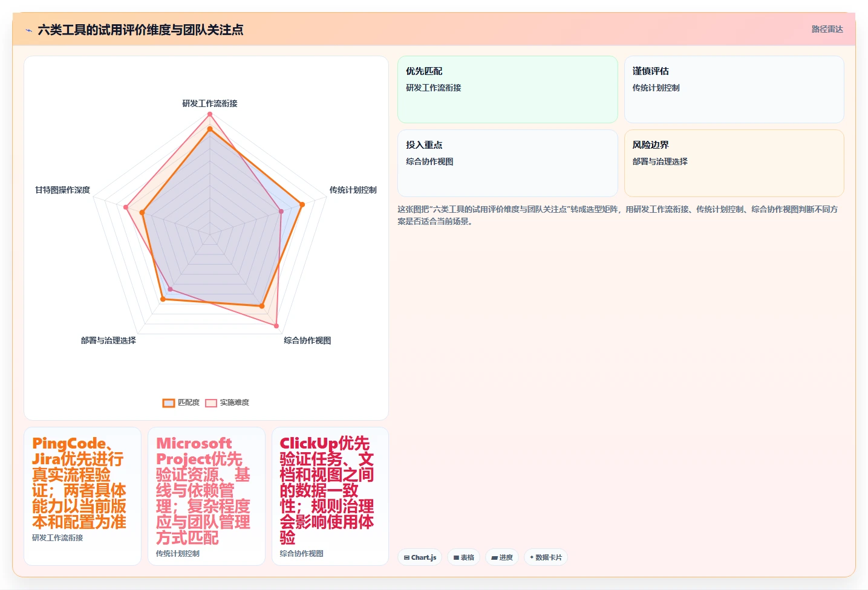The height and width of the screenshot is (590, 868).
Task: Click the Chart.js tag
Action: pos(420,557)
